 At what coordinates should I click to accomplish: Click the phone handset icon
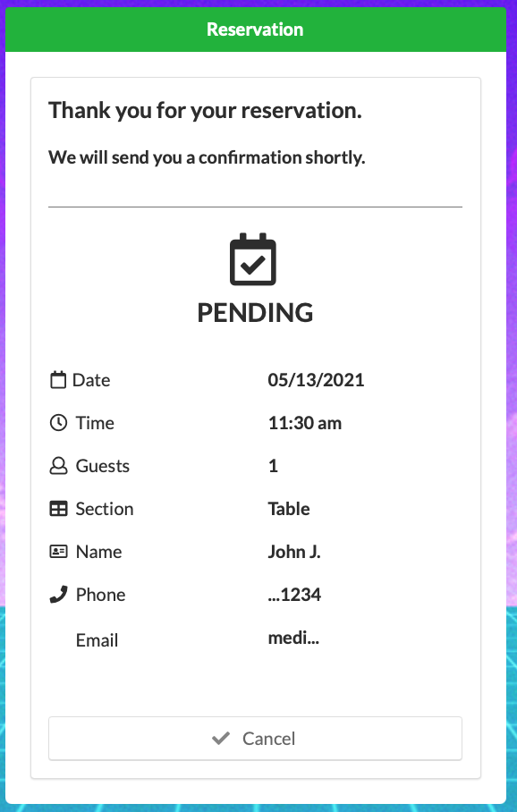(x=58, y=595)
